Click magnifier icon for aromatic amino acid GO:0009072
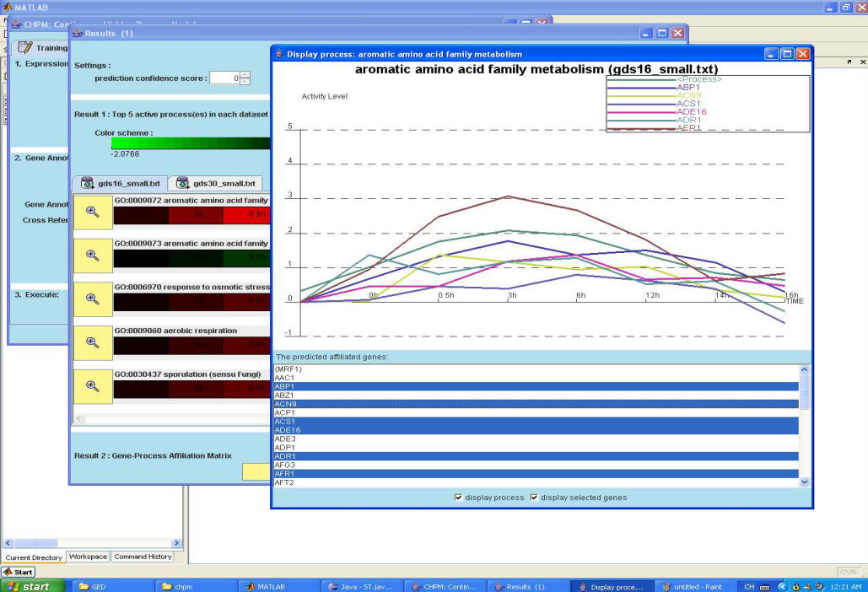The width and height of the screenshot is (868, 592). click(93, 213)
